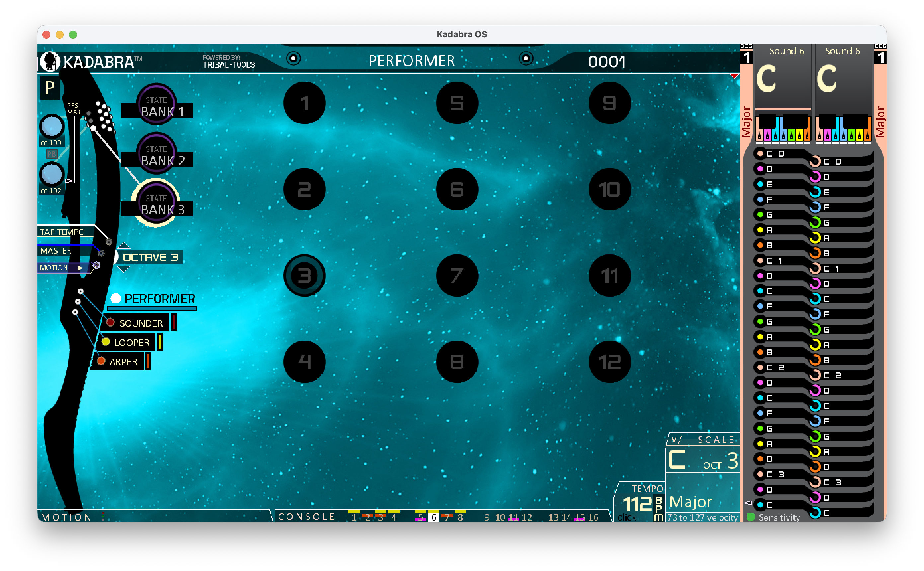Toggle left column C 0 note dot
Image resolution: width=924 pixels, height=571 pixels.
[x=760, y=154]
